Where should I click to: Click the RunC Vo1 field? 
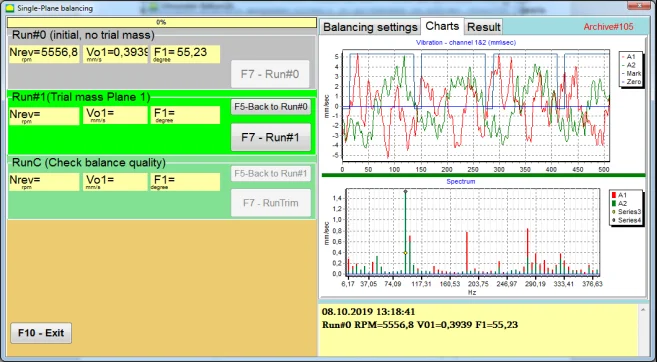point(116,182)
